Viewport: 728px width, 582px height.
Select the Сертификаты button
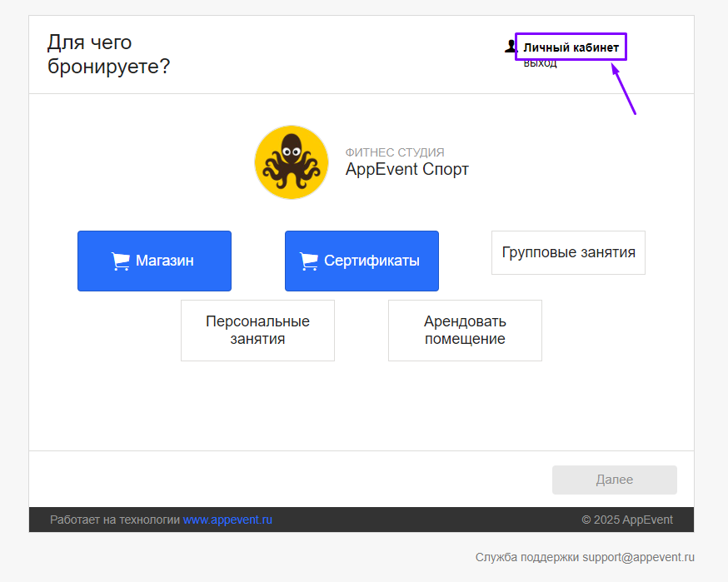362,261
